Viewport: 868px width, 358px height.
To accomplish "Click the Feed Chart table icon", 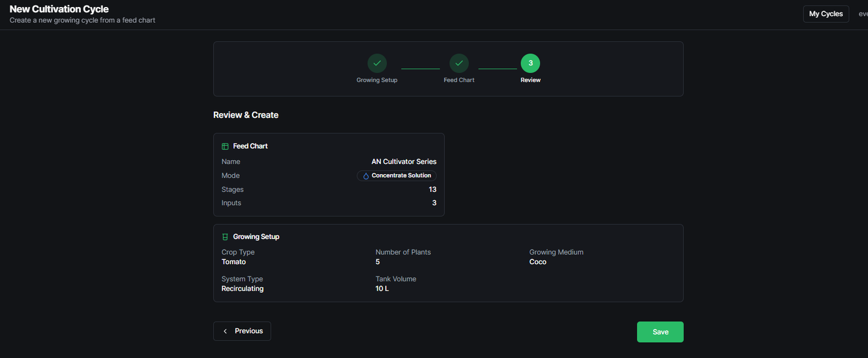I will [225, 146].
